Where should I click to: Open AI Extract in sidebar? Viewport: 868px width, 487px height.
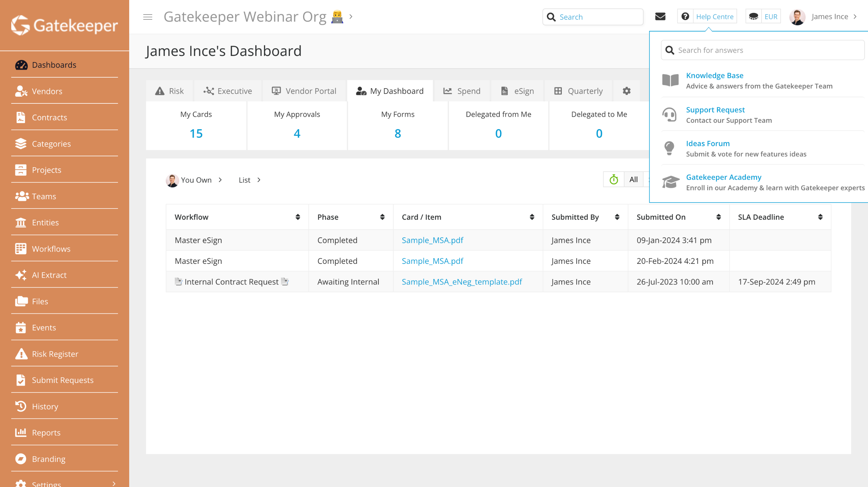(x=49, y=275)
